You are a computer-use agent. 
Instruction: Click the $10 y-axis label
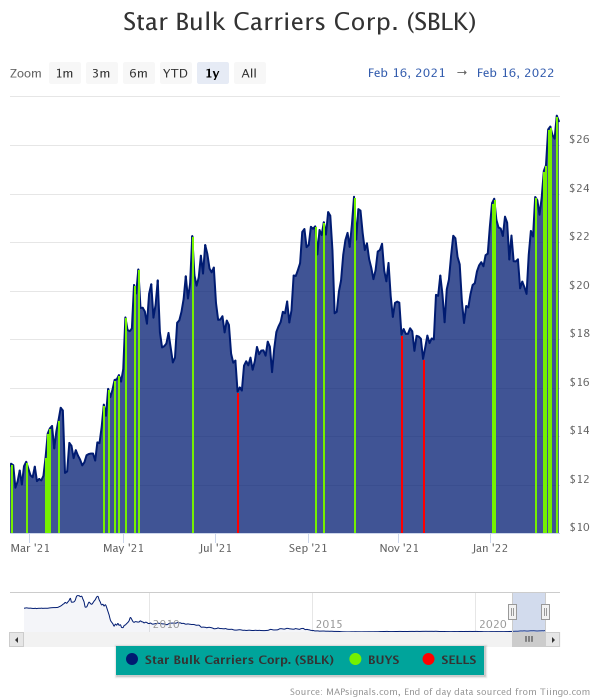579,527
